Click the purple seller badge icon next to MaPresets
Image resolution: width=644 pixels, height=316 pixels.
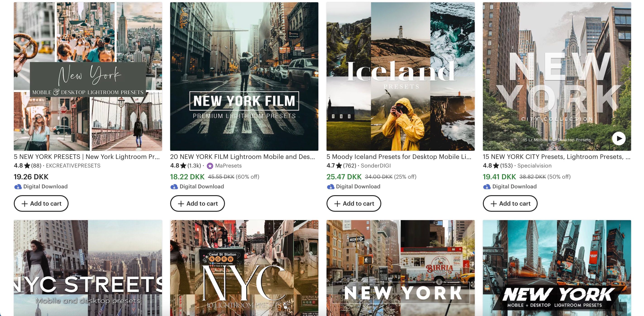[x=210, y=165]
